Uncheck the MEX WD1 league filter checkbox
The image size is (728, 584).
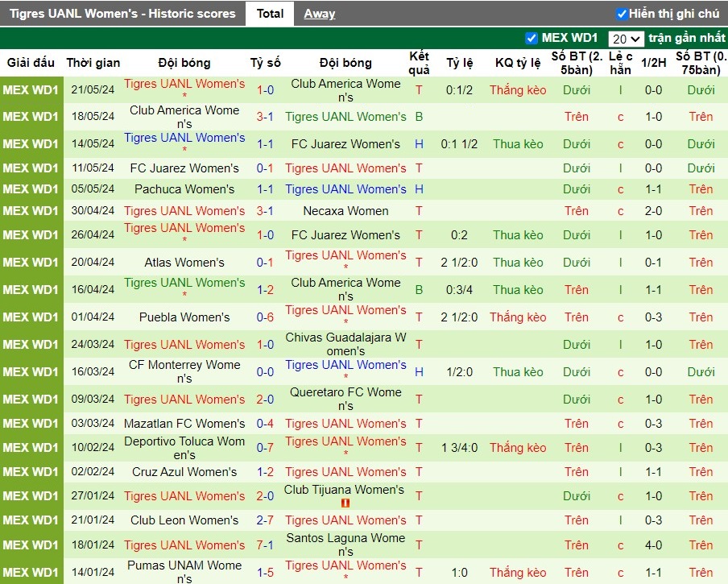pyautogui.click(x=532, y=38)
